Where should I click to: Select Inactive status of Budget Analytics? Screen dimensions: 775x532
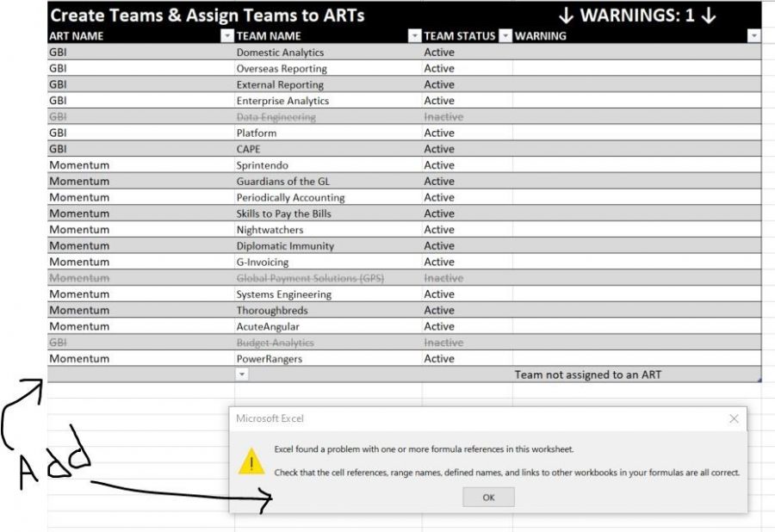point(467,343)
